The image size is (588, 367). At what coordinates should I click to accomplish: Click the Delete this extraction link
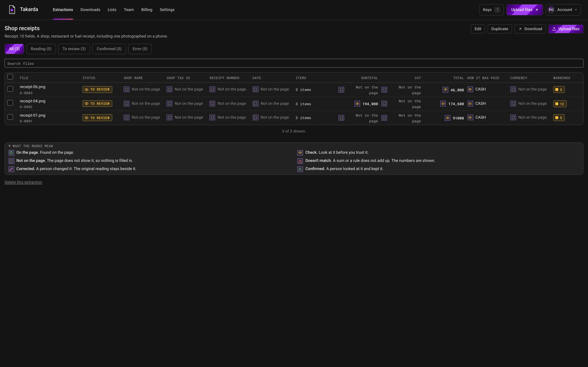tap(23, 182)
